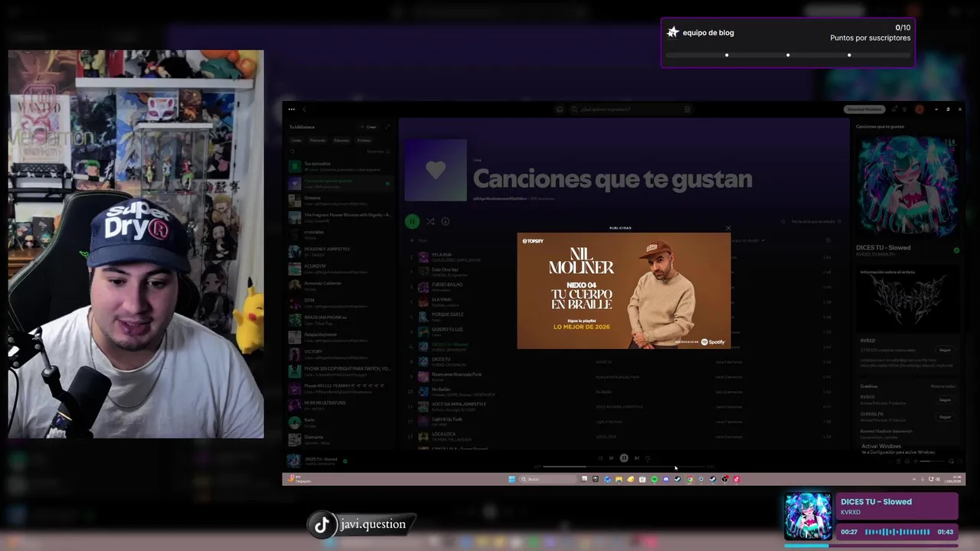This screenshot has width=980, height=551.
Task: Open Spotify icon on the taskbar
Action: click(654, 479)
